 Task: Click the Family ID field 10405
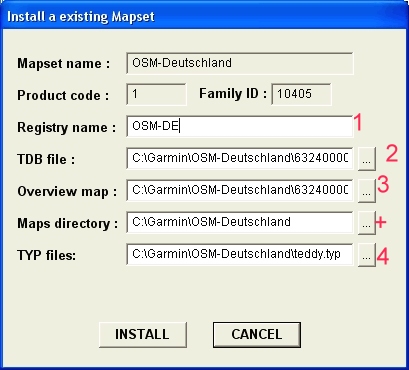(301, 94)
